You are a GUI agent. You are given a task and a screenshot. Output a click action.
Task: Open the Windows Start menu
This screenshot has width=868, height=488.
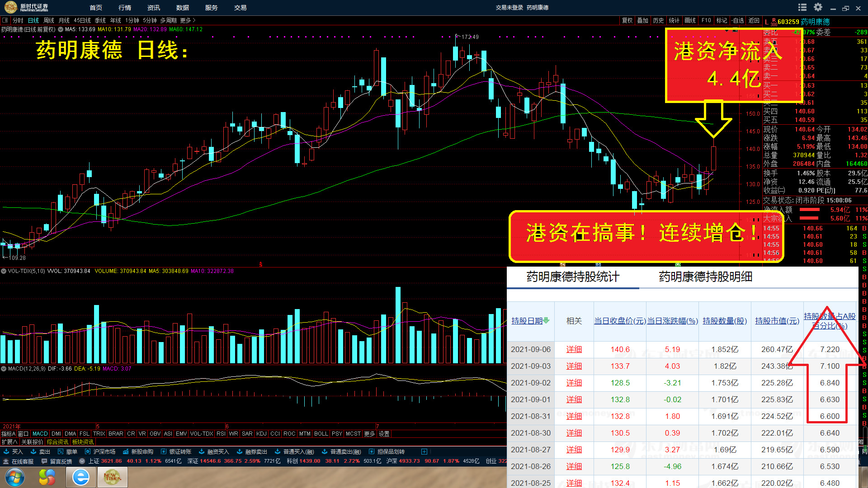point(14,477)
